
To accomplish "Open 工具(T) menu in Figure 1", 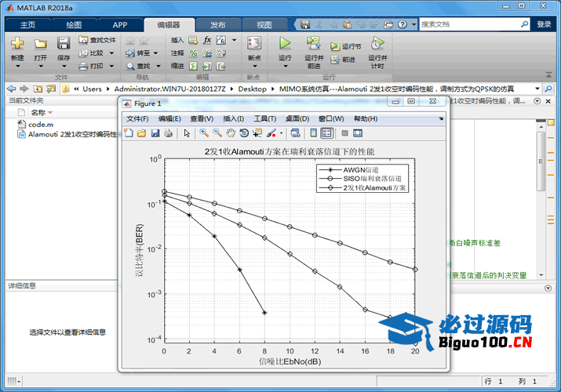I will tap(265, 118).
